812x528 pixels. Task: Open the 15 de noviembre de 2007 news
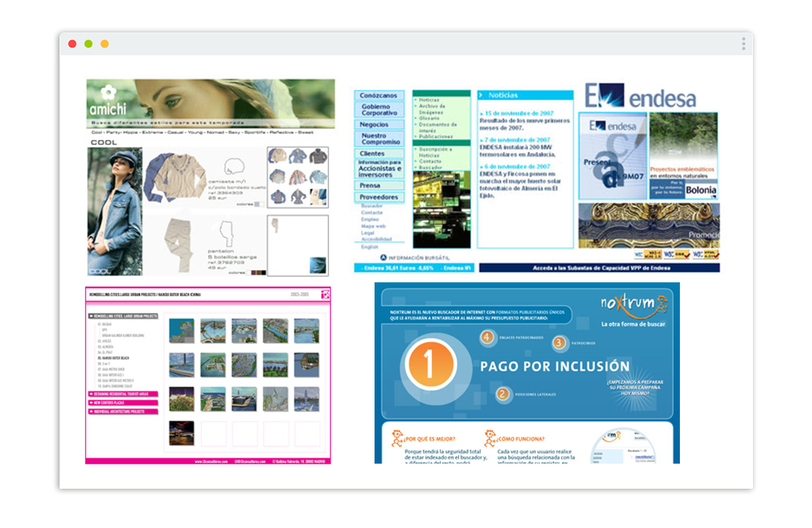tap(519, 113)
